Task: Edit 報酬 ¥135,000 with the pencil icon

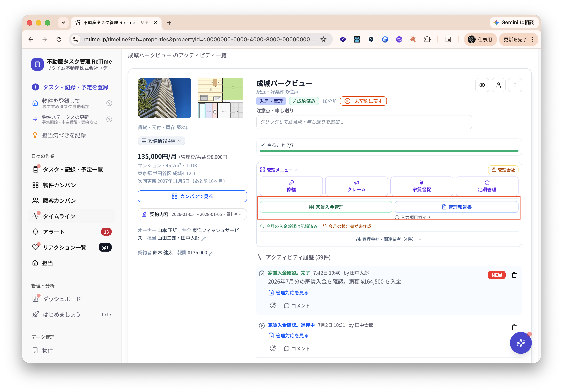Action: [211, 253]
